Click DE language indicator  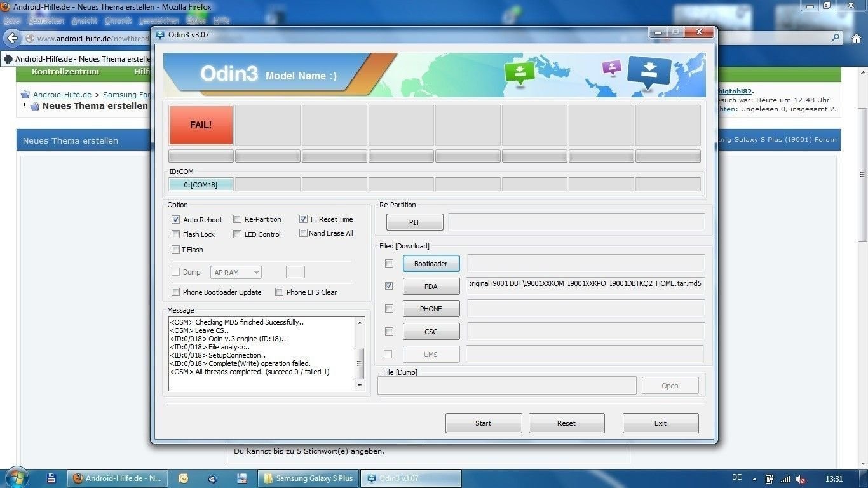pos(736,477)
